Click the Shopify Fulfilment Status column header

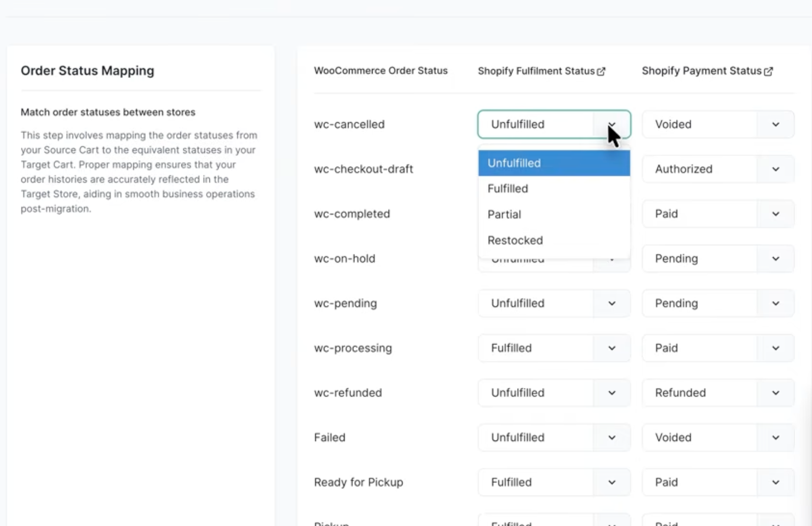pyautogui.click(x=536, y=71)
